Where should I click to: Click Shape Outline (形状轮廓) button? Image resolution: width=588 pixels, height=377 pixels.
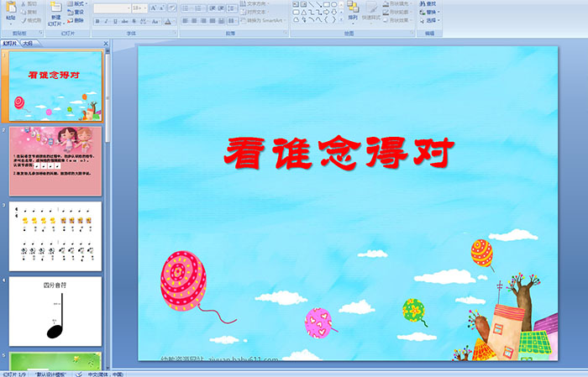396,12
